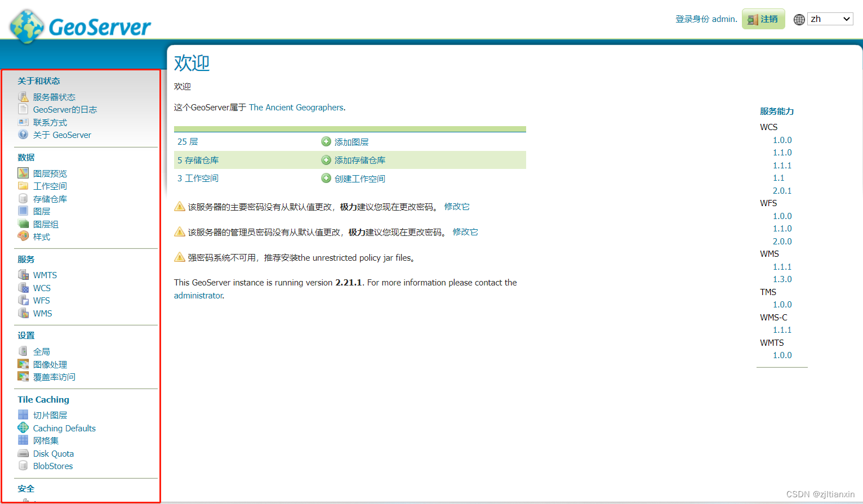Click the contact information card icon
The width and height of the screenshot is (863, 504).
[23, 122]
